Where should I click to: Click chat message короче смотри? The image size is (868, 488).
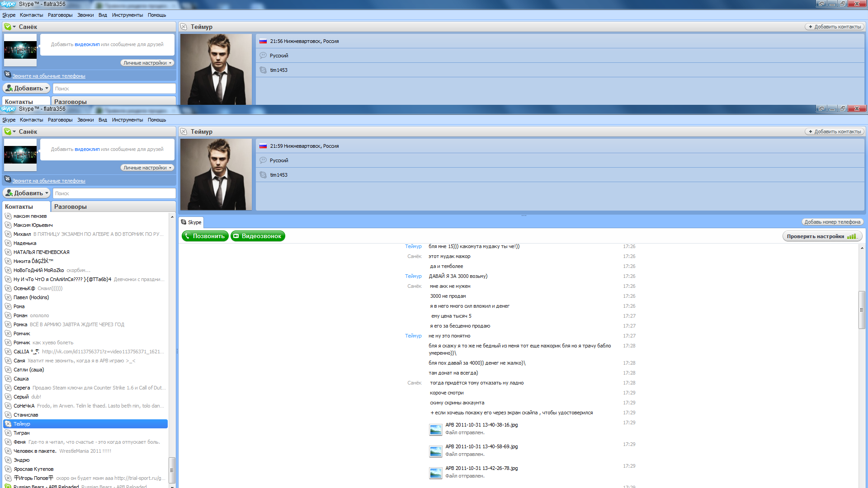447,393
